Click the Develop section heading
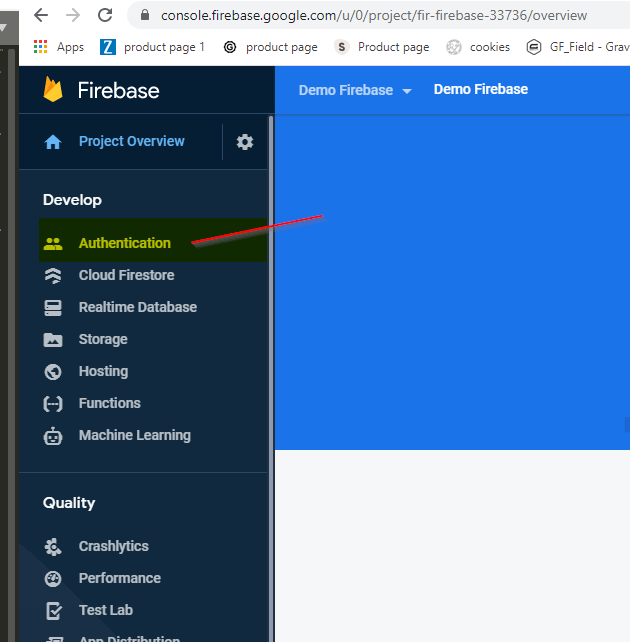Image resolution: width=630 pixels, height=642 pixels. [x=72, y=200]
